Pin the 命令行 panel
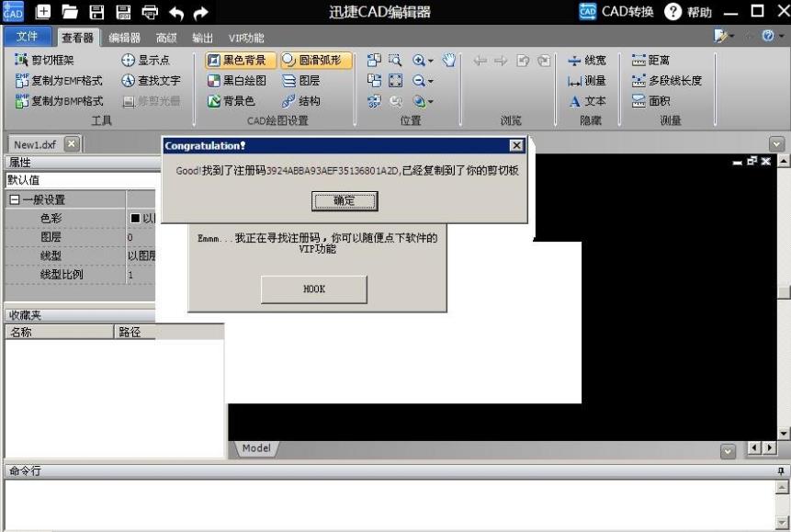791x532 pixels. point(781,471)
